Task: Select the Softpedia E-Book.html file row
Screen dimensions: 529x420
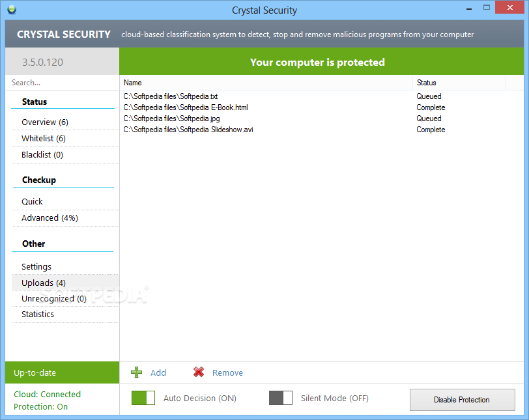Action: coord(322,107)
